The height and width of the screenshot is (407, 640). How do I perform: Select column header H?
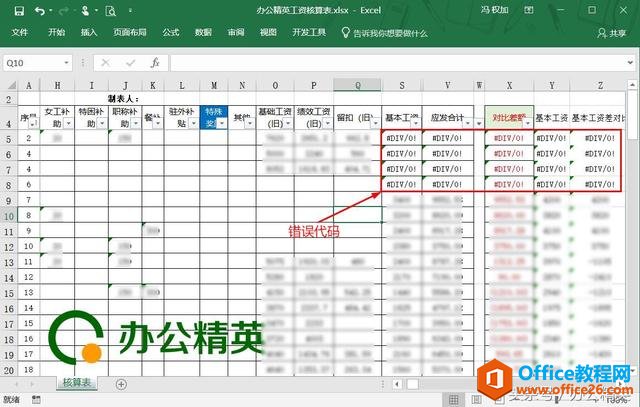click(x=57, y=85)
